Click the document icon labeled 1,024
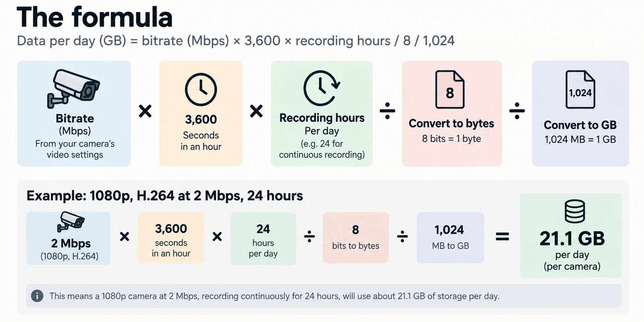644x322 pixels. click(580, 90)
